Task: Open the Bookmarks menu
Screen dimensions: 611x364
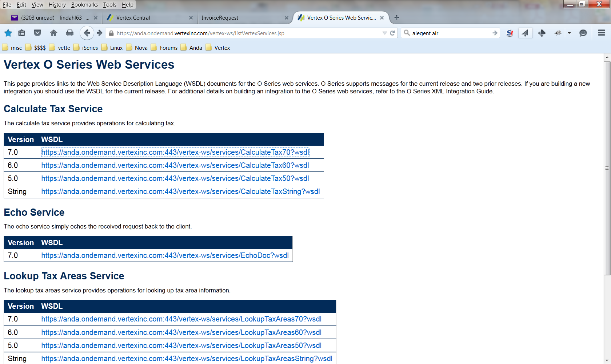Action: coord(84,5)
